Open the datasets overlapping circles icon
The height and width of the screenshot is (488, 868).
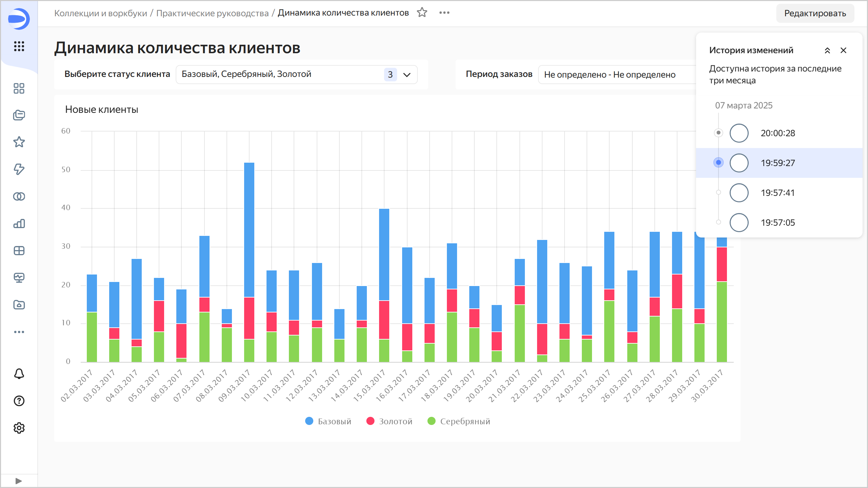tap(19, 197)
